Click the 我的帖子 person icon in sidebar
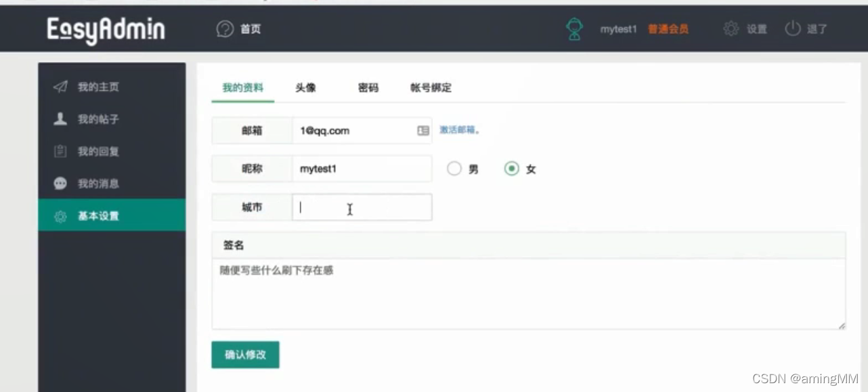The width and height of the screenshot is (868, 392). tap(61, 119)
